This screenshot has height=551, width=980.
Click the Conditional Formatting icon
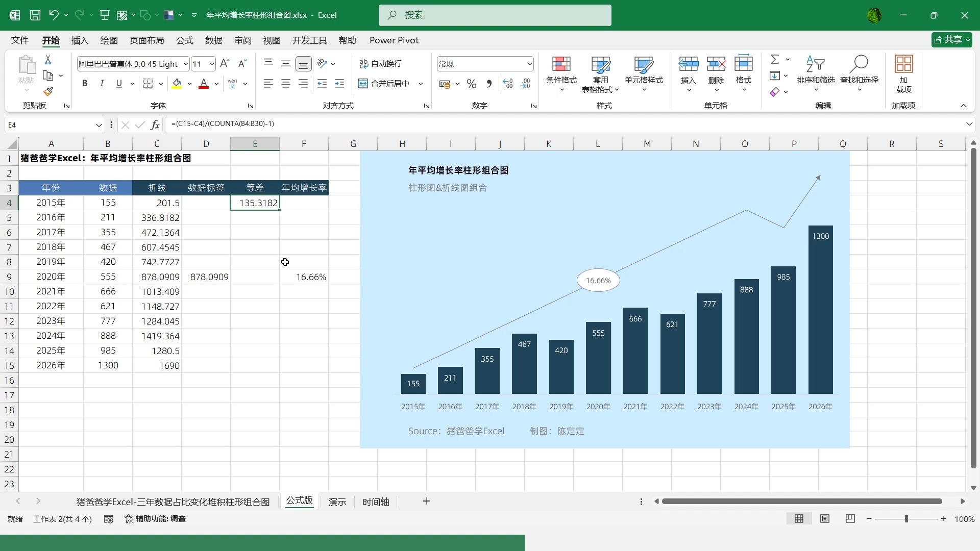coord(561,65)
